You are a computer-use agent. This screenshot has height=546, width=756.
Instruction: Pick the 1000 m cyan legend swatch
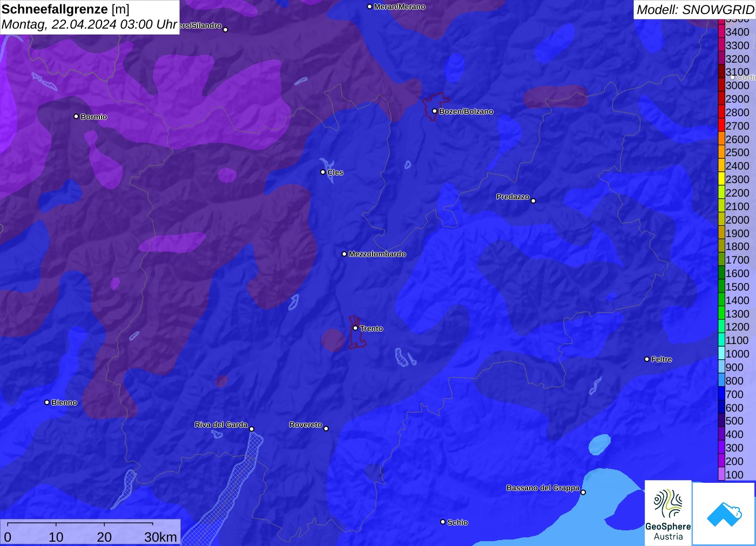coord(721,354)
